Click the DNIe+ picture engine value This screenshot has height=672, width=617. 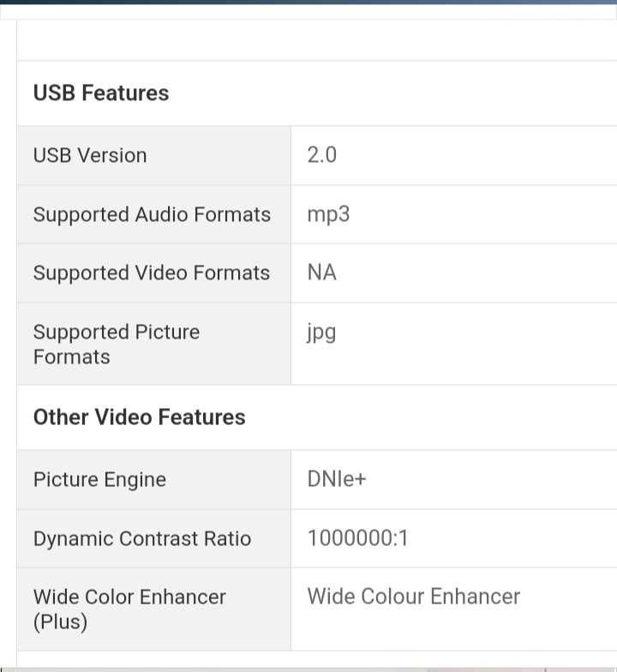337,479
